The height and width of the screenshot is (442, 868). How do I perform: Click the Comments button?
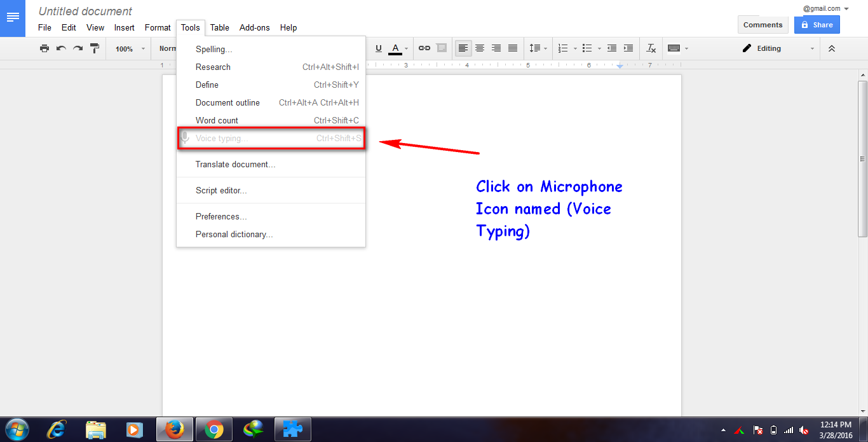click(763, 24)
